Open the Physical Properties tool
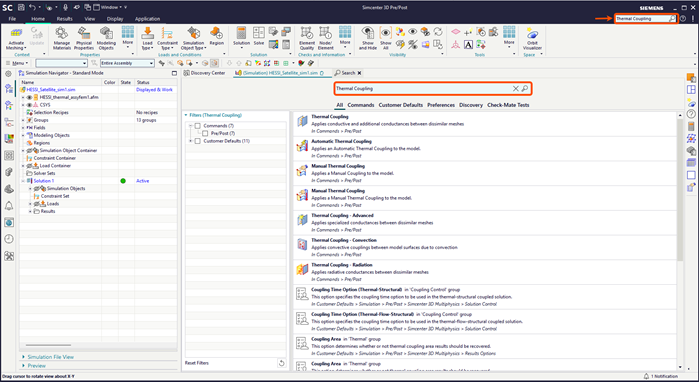This screenshot has height=382, width=699. [x=84, y=34]
